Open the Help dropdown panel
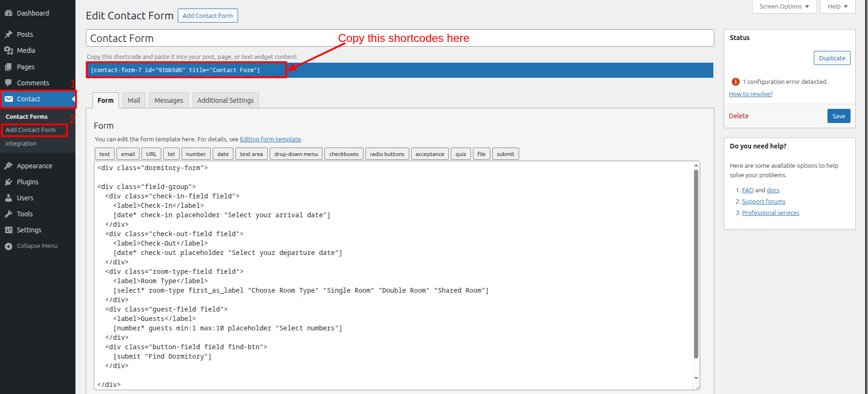 pos(837,7)
